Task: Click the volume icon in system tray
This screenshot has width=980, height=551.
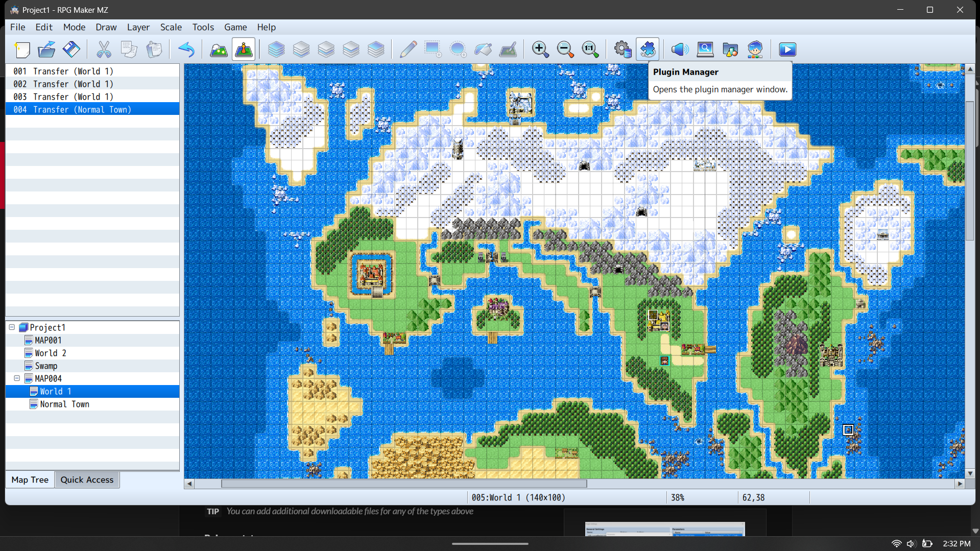Action: 911,544
